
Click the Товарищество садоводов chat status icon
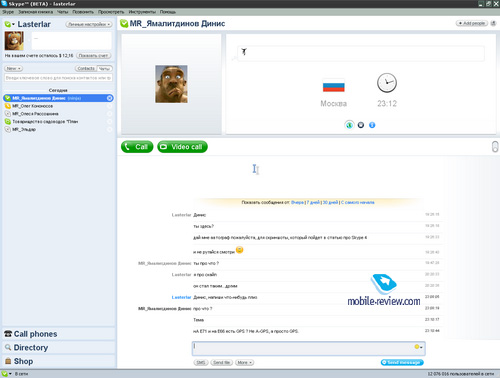(8, 122)
